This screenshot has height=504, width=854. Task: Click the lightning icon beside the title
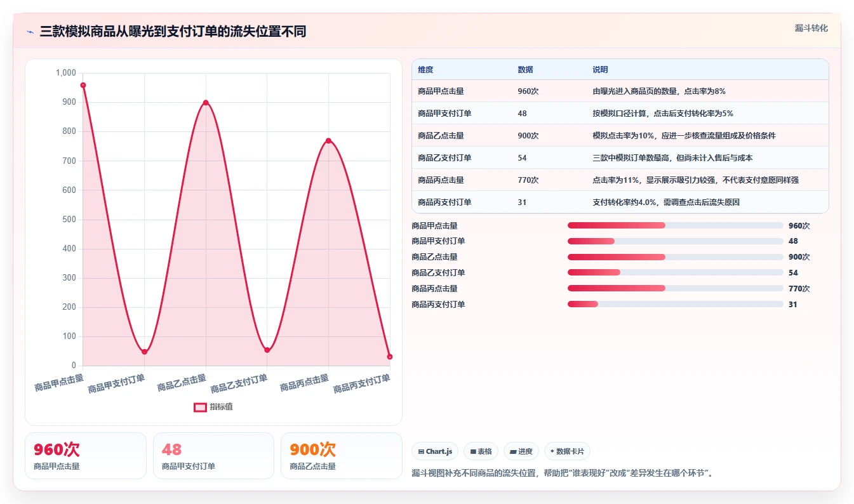30,32
